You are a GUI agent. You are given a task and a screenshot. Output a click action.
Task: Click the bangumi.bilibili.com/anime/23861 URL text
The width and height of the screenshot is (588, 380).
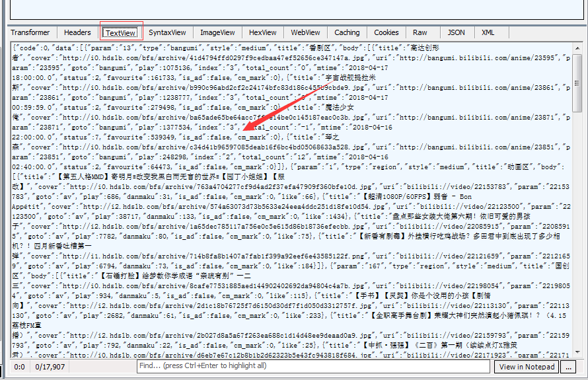pos(477,87)
